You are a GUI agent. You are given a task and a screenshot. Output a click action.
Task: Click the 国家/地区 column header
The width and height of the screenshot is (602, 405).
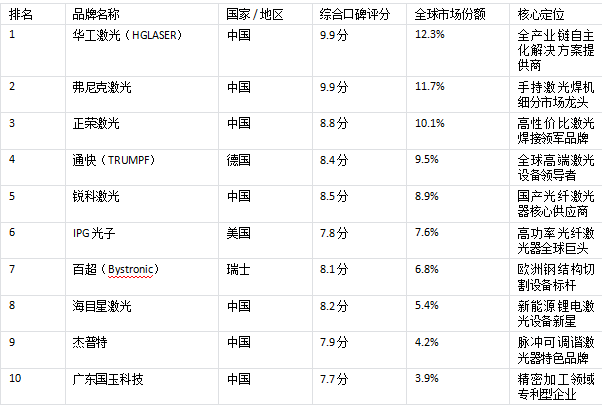click(x=254, y=15)
